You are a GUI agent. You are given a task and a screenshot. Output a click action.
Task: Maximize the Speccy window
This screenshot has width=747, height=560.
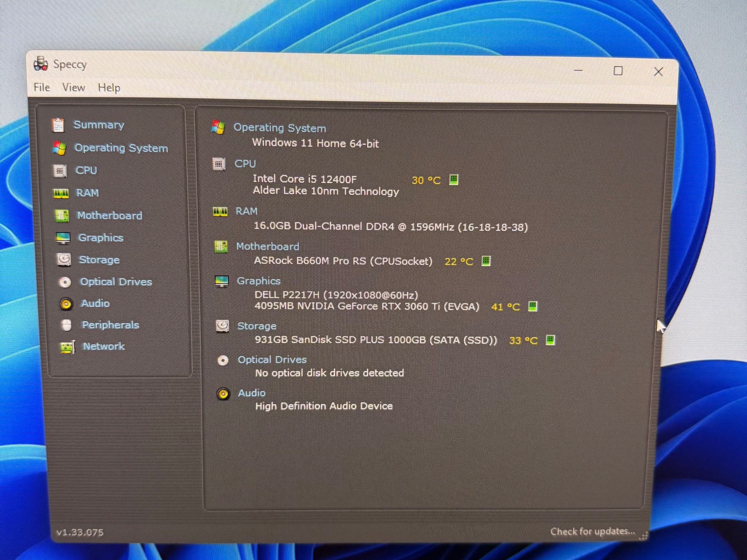(x=618, y=71)
